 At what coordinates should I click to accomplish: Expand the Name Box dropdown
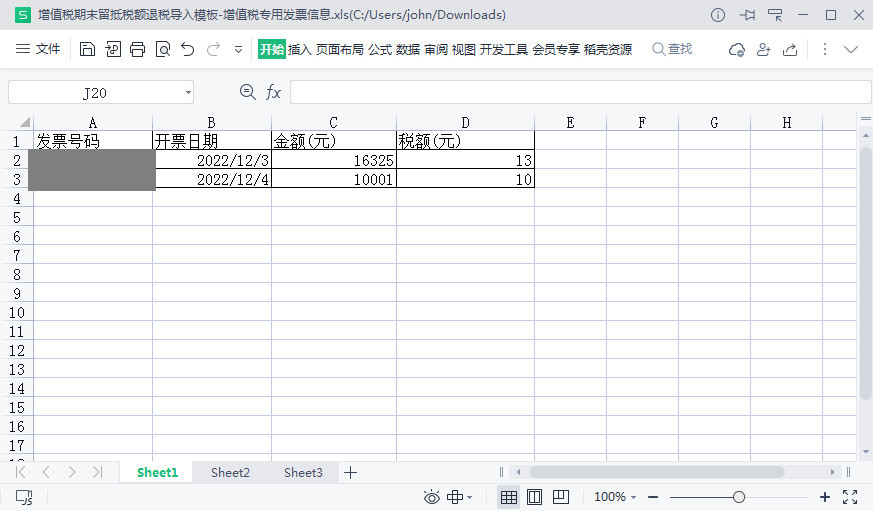188,93
